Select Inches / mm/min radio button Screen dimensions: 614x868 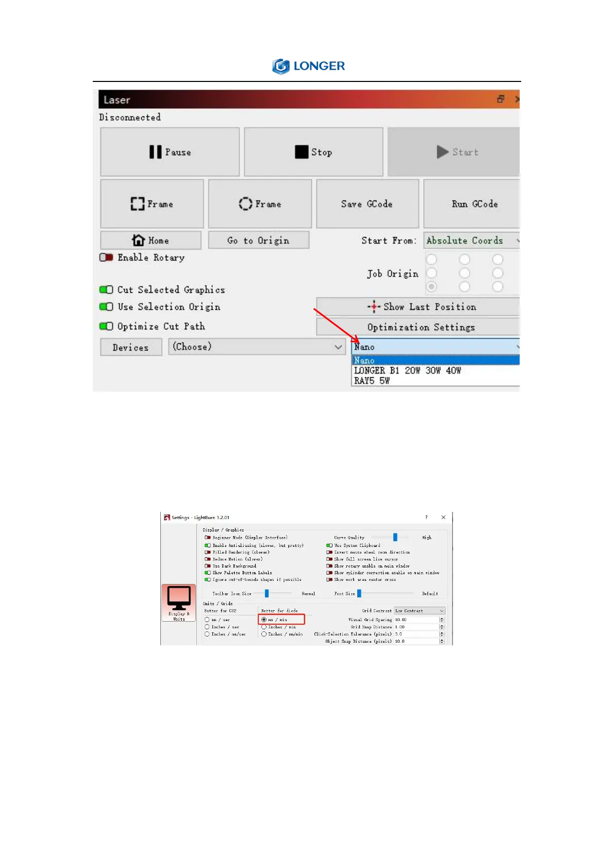click(x=264, y=634)
